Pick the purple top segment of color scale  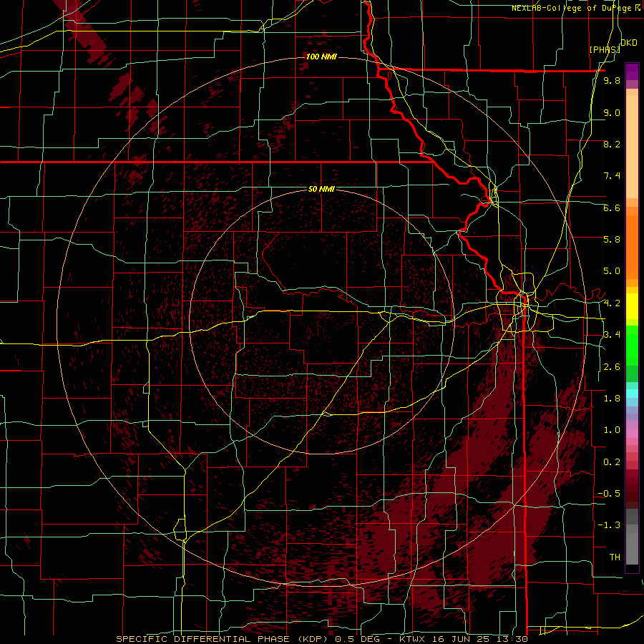pyautogui.click(x=632, y=72)
